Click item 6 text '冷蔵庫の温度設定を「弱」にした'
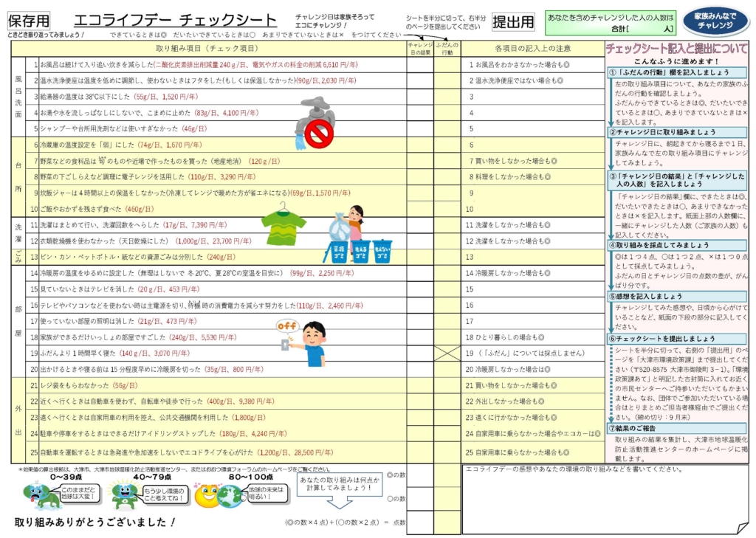 pyautogui.click(x=87, y=145)
